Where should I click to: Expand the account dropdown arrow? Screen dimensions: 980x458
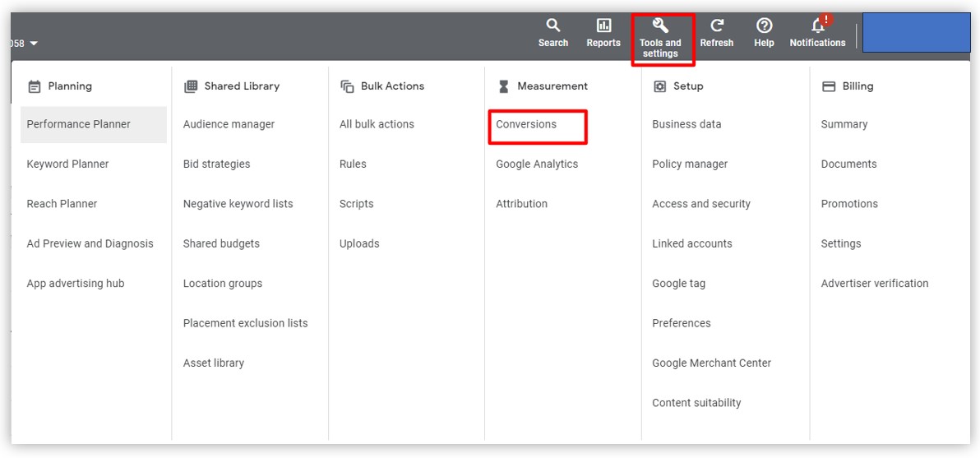[33, 43]
